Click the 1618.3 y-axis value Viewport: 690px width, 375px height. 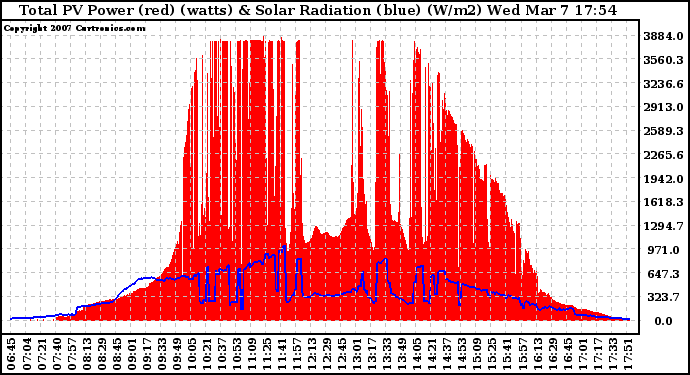point(663,202)
